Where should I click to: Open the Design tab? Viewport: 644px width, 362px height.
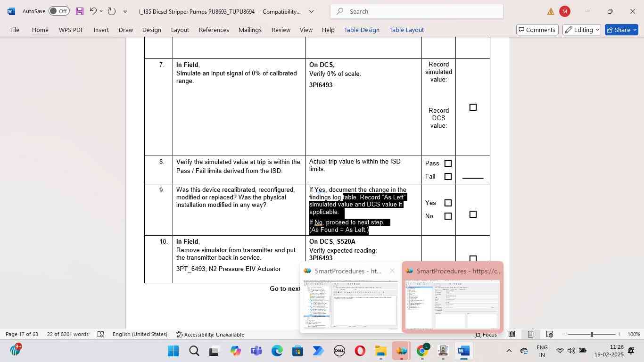pyautogui.click(x=152, y=30)
